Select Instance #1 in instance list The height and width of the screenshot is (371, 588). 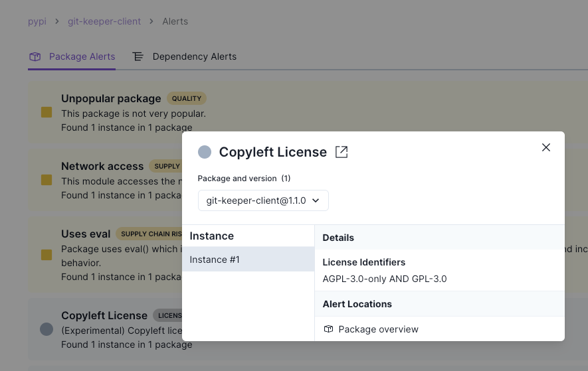(248, 260)
